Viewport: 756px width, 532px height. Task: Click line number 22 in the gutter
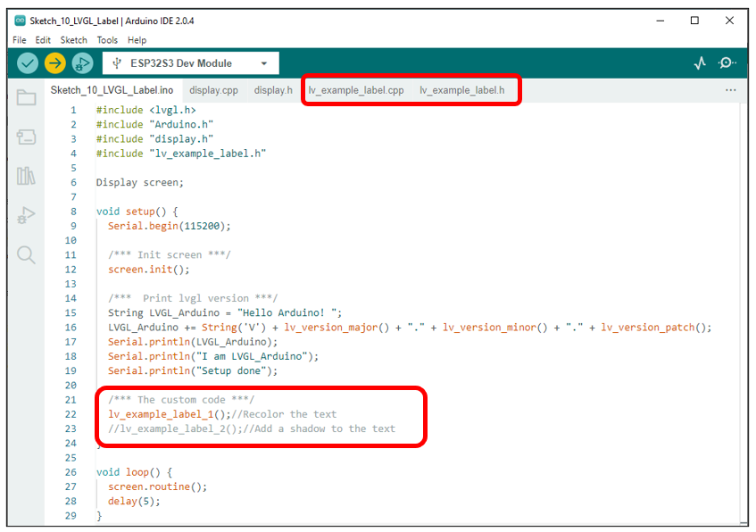tap(71, 414)
